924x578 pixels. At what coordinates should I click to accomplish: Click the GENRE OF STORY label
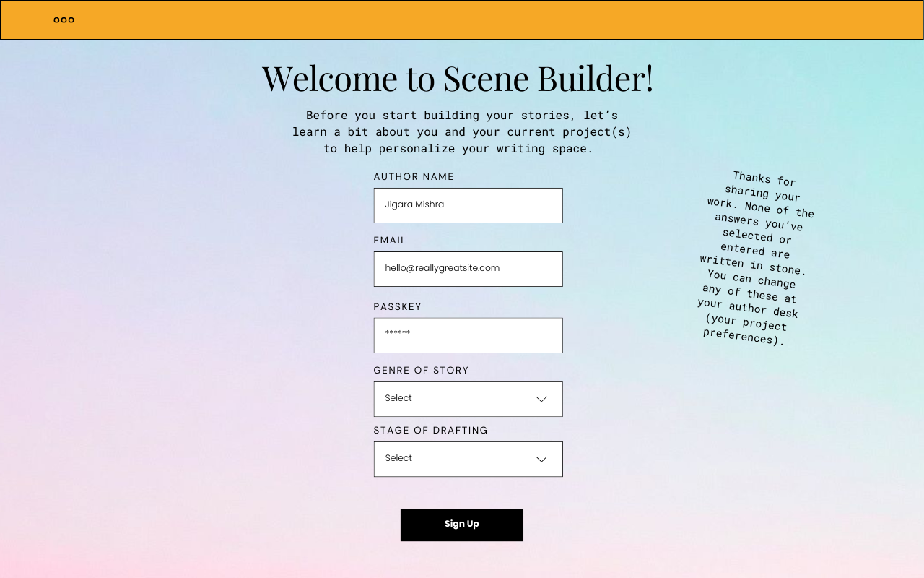click(x=421, y=371)
